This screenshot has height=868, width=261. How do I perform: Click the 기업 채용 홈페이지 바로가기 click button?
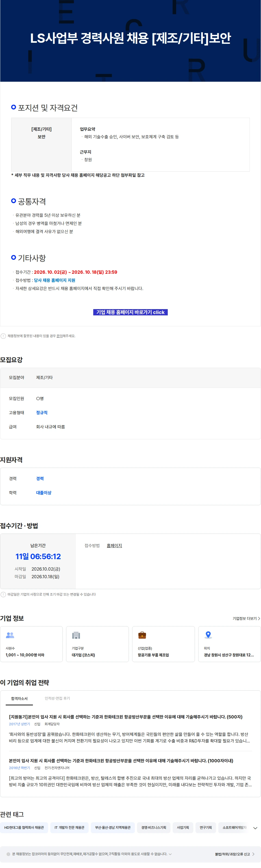(x=130, y=312)
